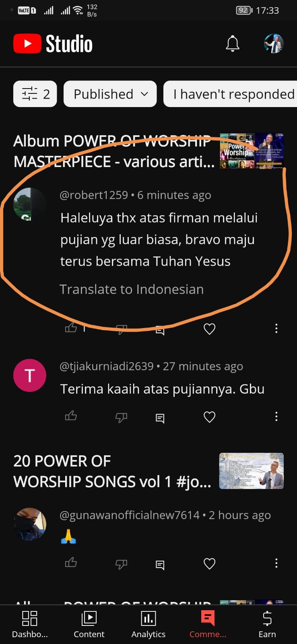
Task: Open the notifications bell
Action: pos(233,43)
